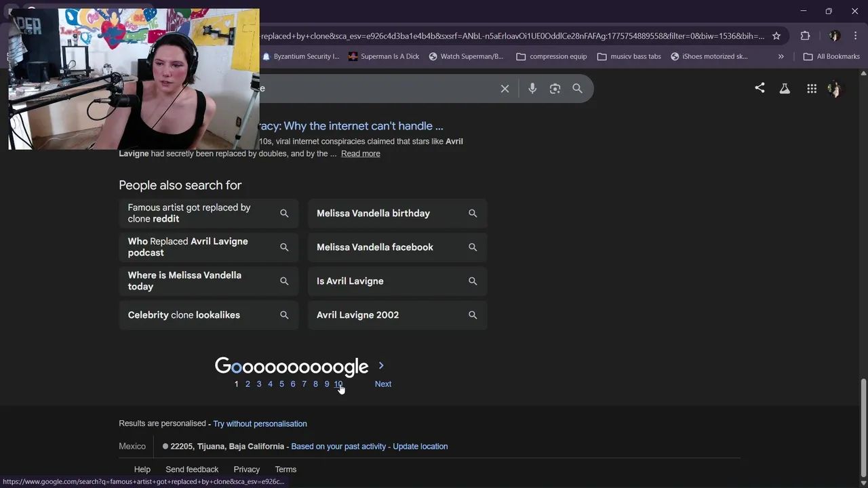Go to results page 3
868x488 pixels.
tap(258, 384)
